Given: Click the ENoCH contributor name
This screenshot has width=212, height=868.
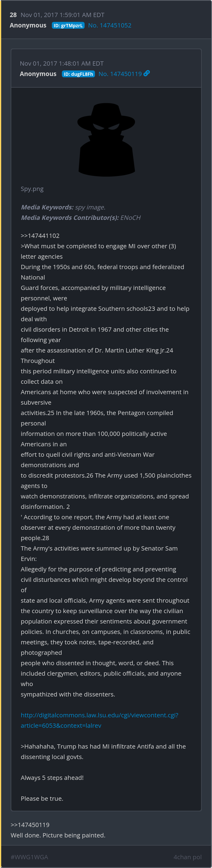Looking at the screenshot, I should [x=130, y=218].
